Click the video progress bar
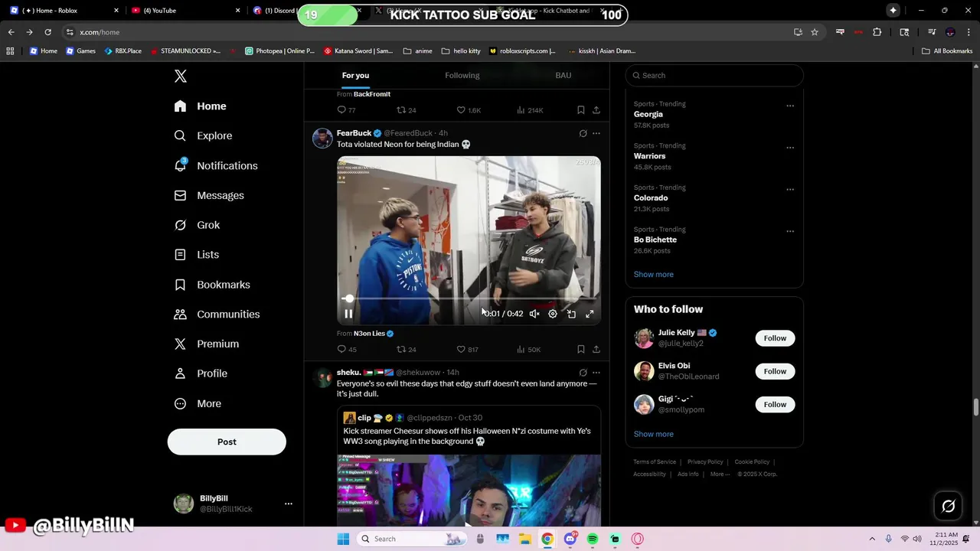Image resolution: width=980 pixels, height=551 pixels. pos(469,298)
